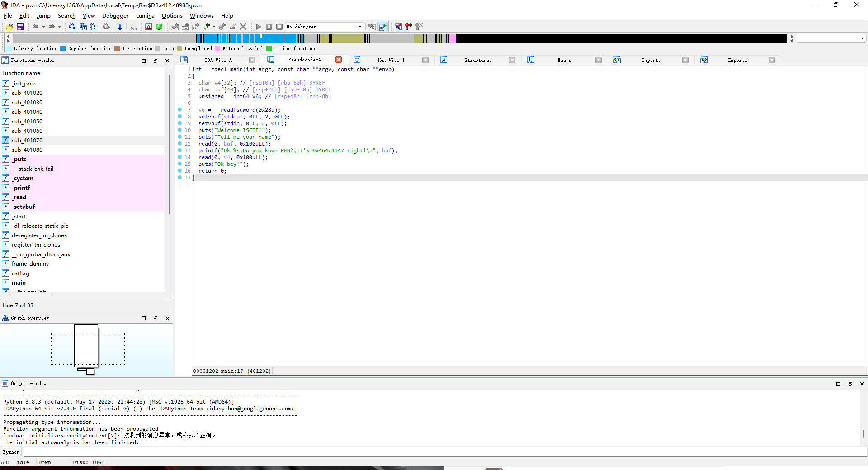Click the delete X toolbar icon
The height and width of the screenshot is (470, 868).
[243, 27]
